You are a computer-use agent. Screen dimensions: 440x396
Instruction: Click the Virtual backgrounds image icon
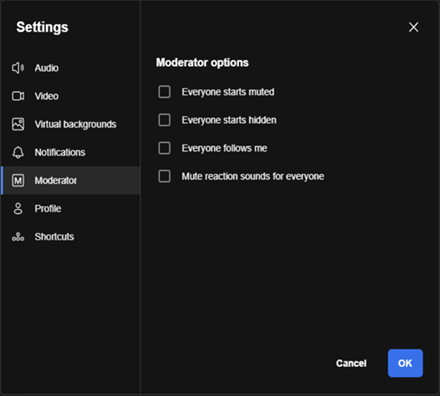(x=18, y=124)
